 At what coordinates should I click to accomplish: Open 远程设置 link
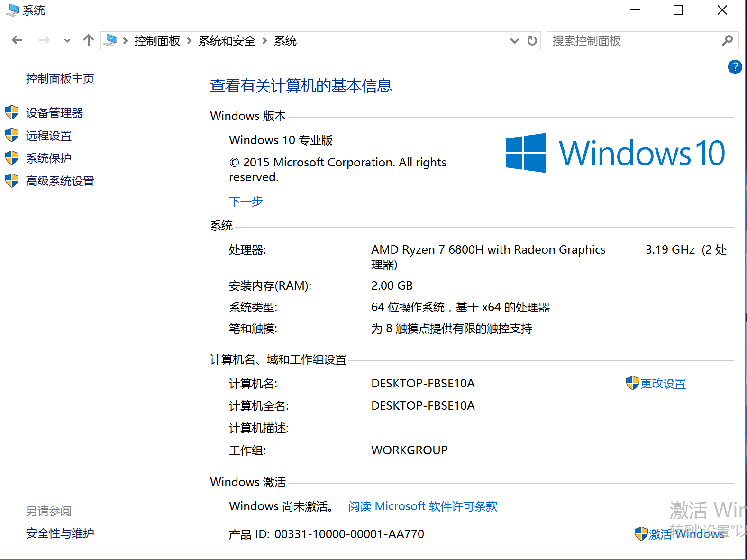click(x=49, y=136)
